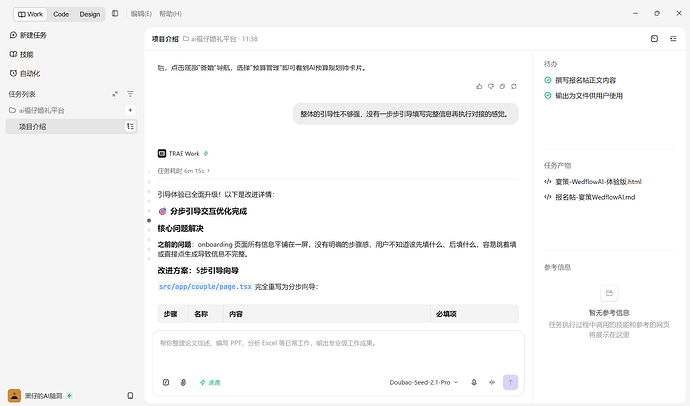
Task: Open the slash command icon in input bar
Action: pos(166,382)
